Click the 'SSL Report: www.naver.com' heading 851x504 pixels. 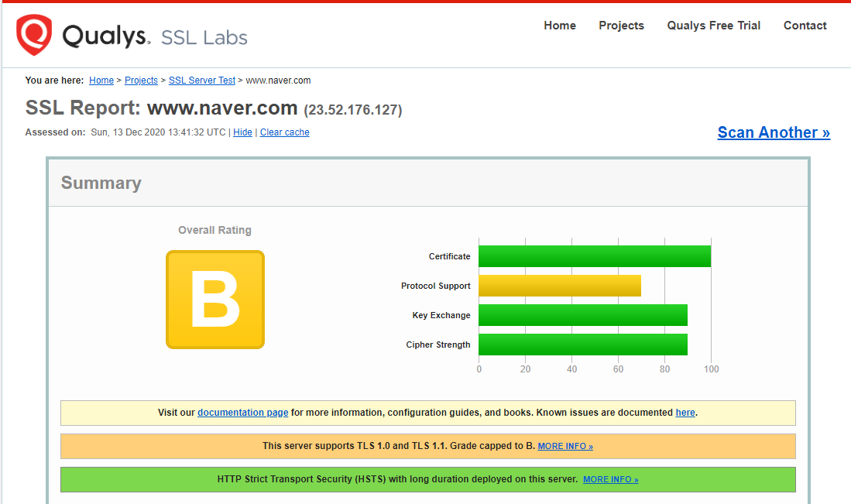point(161,108)
